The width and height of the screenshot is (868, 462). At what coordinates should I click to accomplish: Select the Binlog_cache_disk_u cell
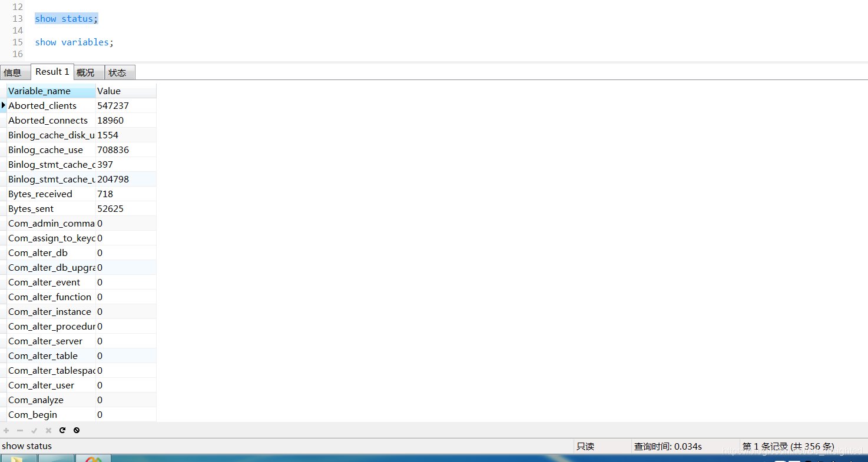pyautogui.click(x=51, y=135)
